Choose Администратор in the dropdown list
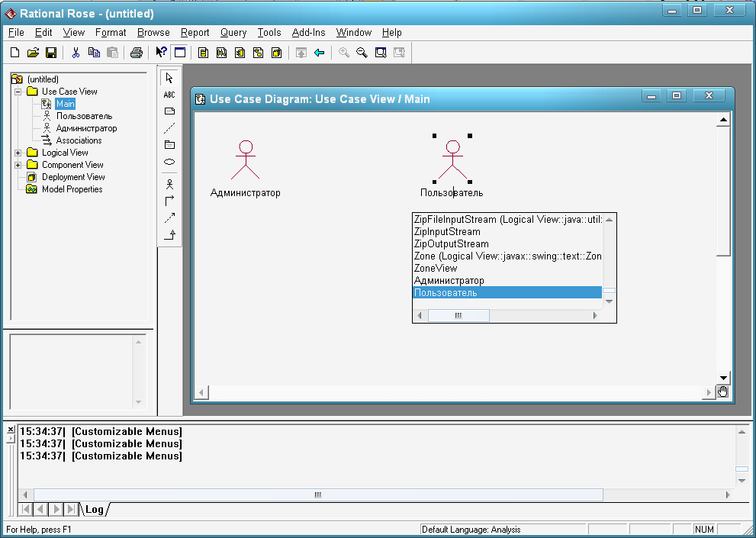Image resolution: width=756 pixels, height=538 pixels. (x=507, y=280)
